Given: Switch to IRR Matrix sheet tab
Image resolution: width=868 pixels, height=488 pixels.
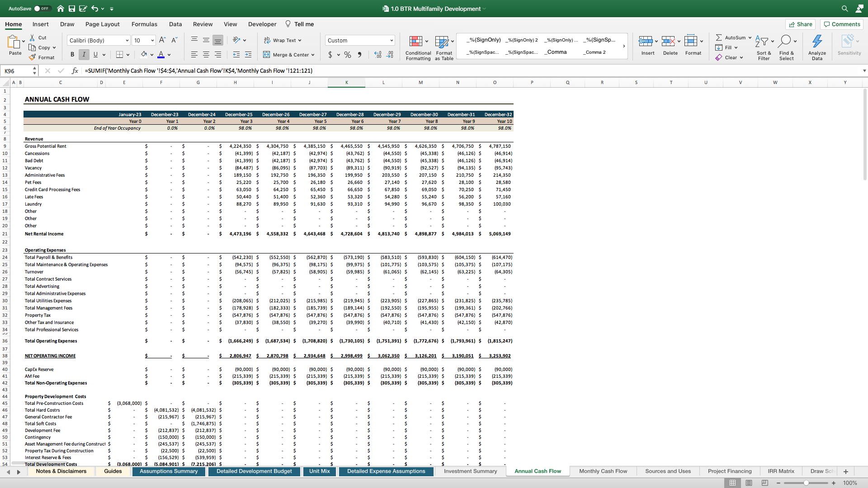Looking at the screenshot, I should pos(781,471).
